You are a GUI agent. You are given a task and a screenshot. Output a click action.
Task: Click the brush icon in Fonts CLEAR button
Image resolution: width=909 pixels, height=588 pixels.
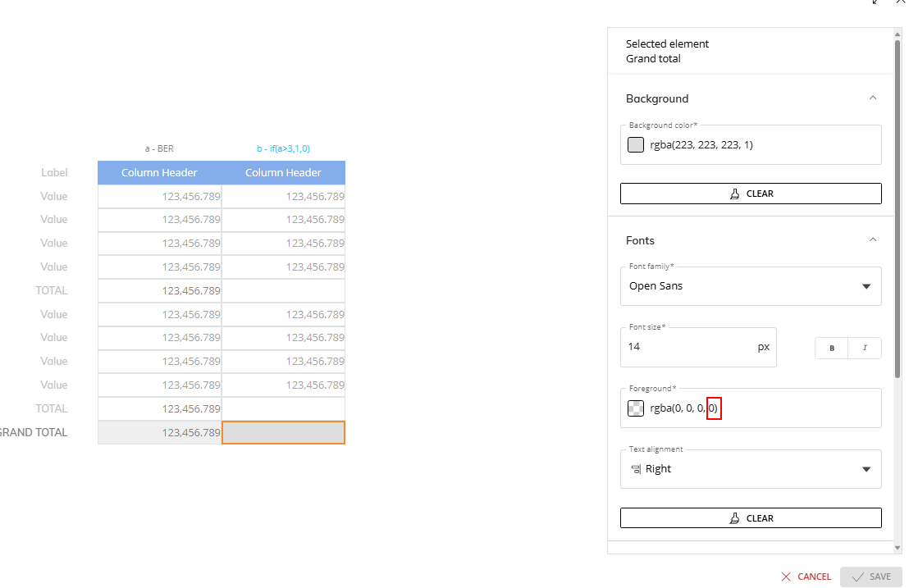click(x=734, y=518)
